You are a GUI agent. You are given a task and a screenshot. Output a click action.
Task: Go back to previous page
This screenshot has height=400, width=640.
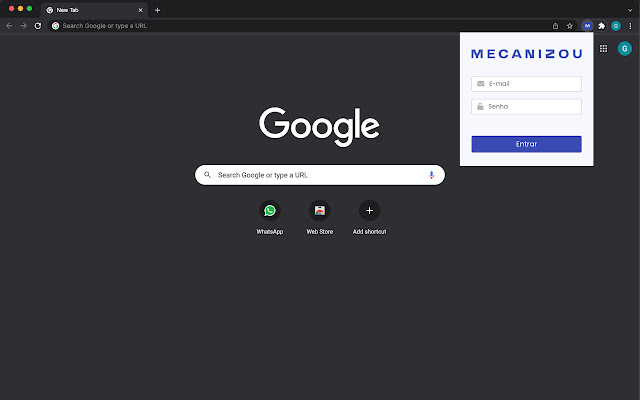tap(9, 26)
